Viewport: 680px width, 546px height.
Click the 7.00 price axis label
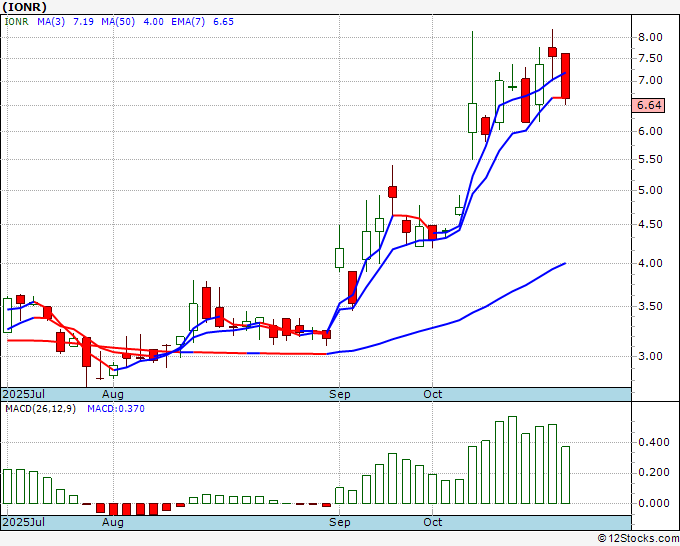651,81
